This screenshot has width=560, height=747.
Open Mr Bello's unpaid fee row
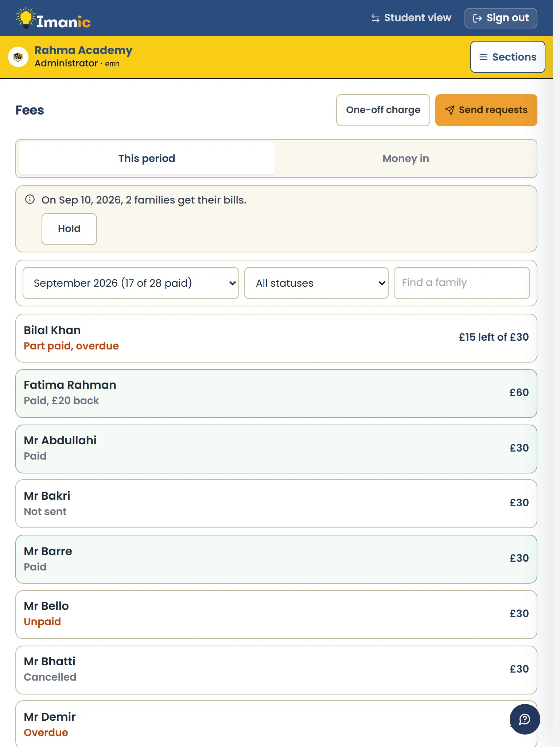click(x=276, y=615)
